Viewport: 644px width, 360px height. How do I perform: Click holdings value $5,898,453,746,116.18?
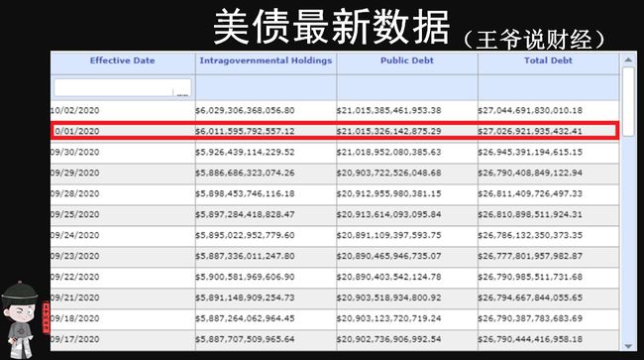[x=245, y=193]
